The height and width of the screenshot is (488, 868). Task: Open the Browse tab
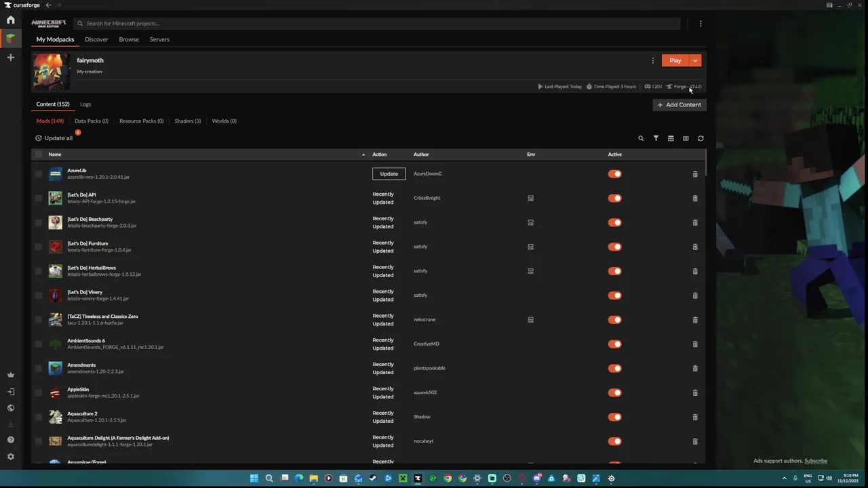point(129,39)
